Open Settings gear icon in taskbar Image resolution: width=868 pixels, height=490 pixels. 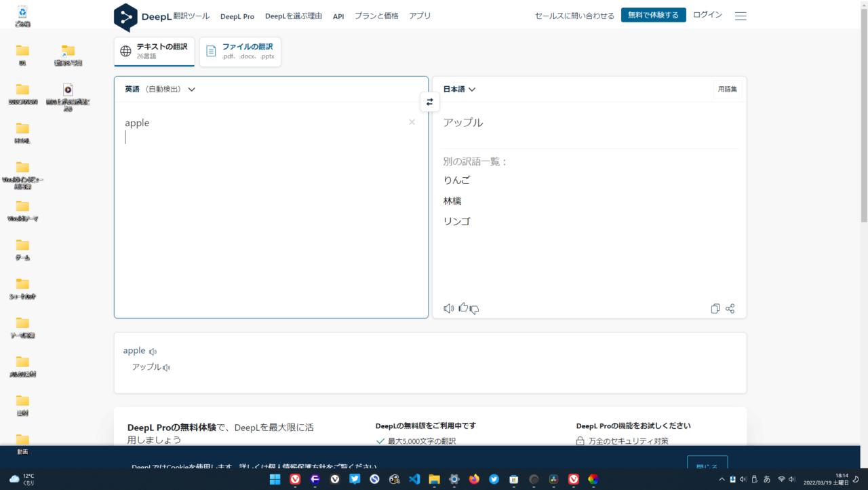[454, 479]
